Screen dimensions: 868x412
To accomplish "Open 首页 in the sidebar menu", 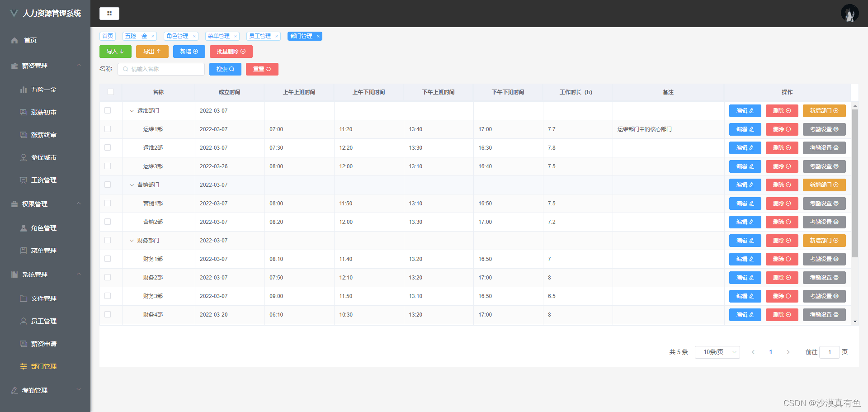I will (x=45, y=40).
